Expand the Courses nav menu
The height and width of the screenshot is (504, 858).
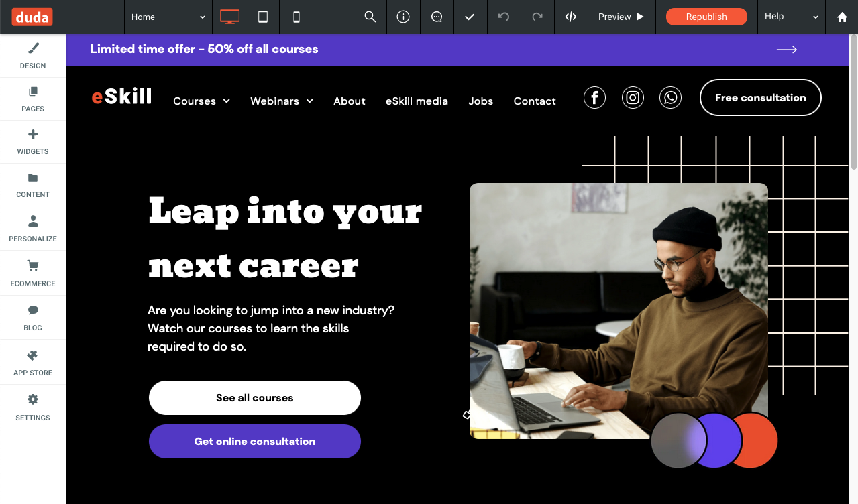(201, 101)
